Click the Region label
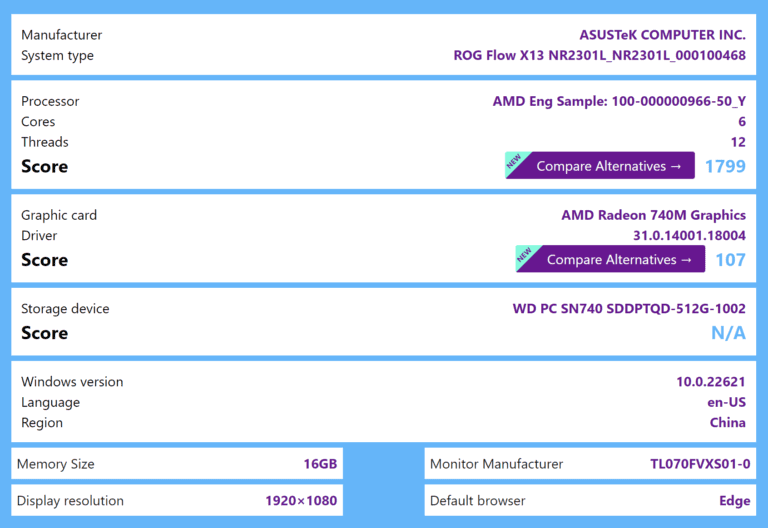Image resolution: width=768 pixels, height=528 pixels. [42, 423]
